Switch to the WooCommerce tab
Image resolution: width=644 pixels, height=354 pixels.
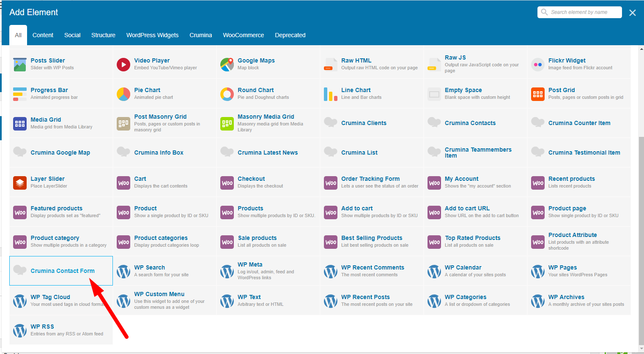pos(244,35)
